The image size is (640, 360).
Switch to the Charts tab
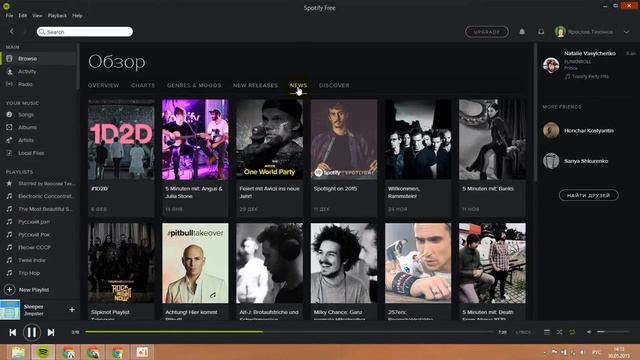click(143, 85)
